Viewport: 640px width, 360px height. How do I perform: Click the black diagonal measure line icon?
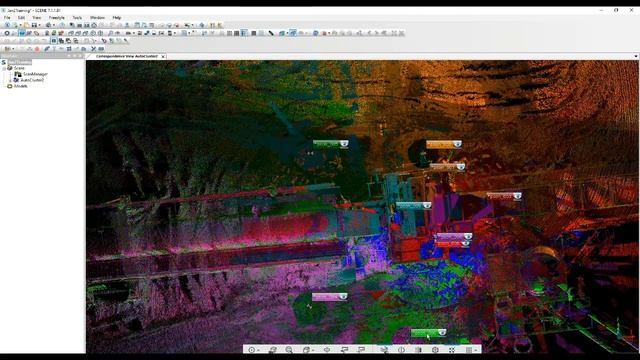[x=271, y=33]
